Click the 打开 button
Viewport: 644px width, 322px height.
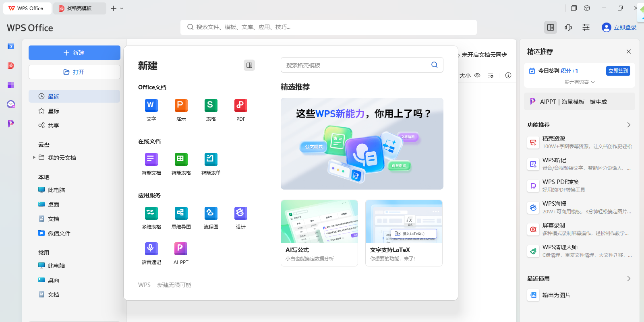tap(74, 72)
